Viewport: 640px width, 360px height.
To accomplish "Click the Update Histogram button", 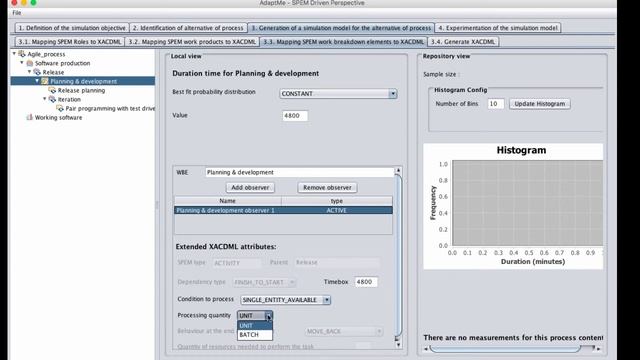I will tap(540, 104).
